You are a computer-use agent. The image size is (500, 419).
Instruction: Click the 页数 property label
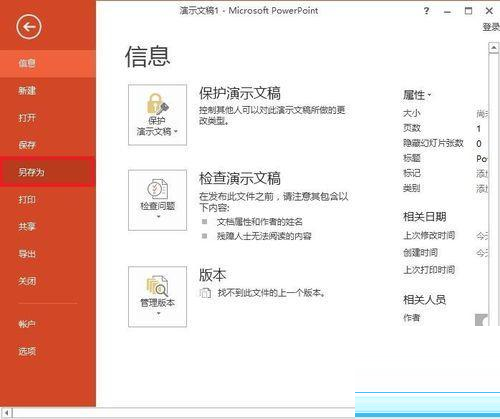click(x=412, y=128)
